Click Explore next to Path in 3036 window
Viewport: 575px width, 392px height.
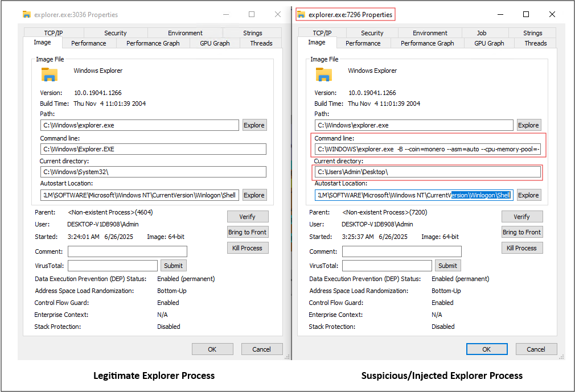[x=254, y=125]
